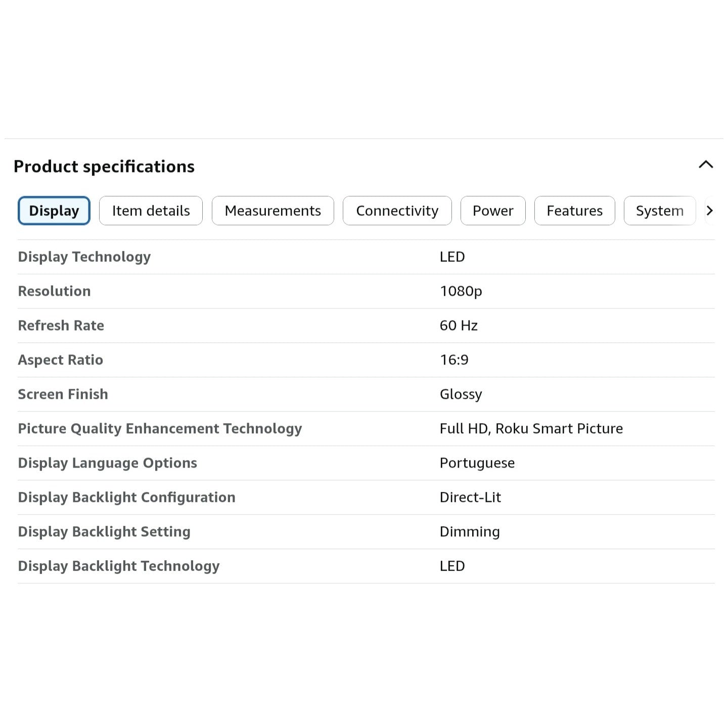This screenshot has height=728, width=728.
Task: Select the Display tab
Action: click(54, 211)
